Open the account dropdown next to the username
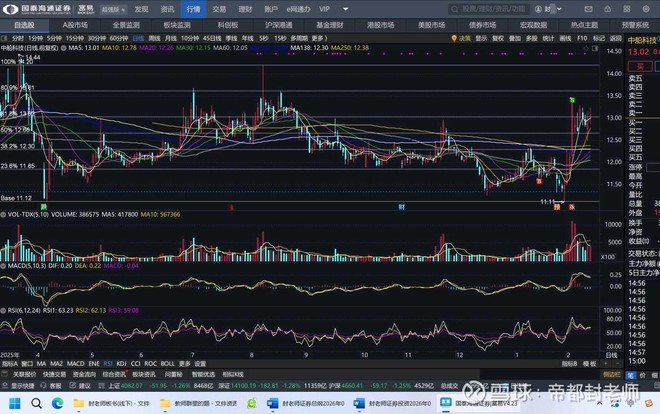Image resolution: width=660 pixels, height=414 pixels. pyautogui.click(x=559, y=9)
